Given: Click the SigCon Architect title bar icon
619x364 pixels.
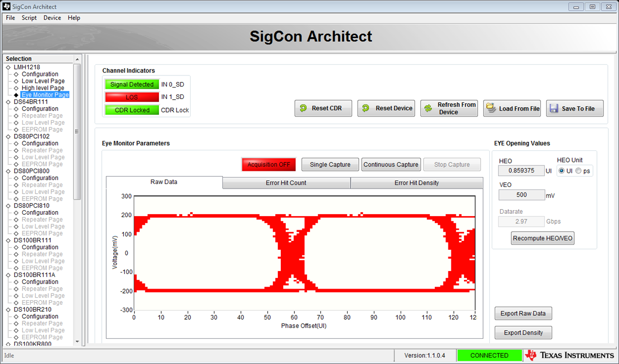Looking at the screenshot, I should [7, 7].
